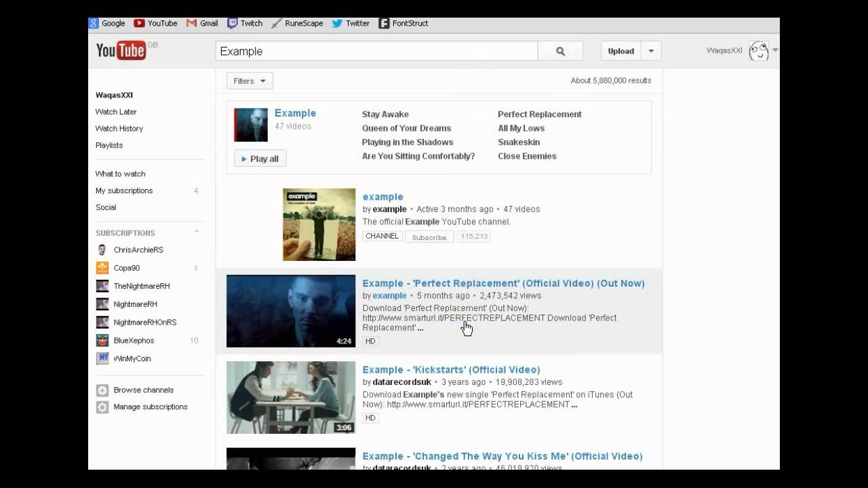Open the Twitch bookmark icon
Viewport: 868px width, 488px height.
click(x=233, y=23)
